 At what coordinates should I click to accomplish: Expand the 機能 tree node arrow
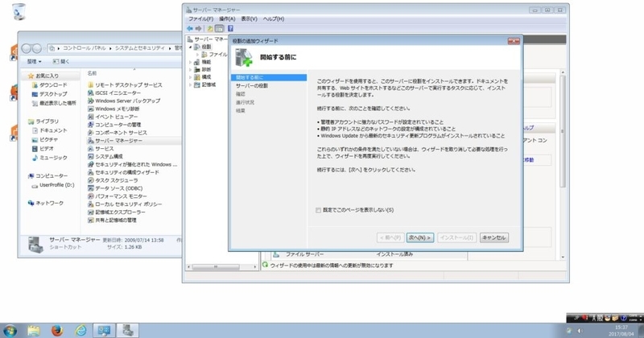(x=191, y=62)
